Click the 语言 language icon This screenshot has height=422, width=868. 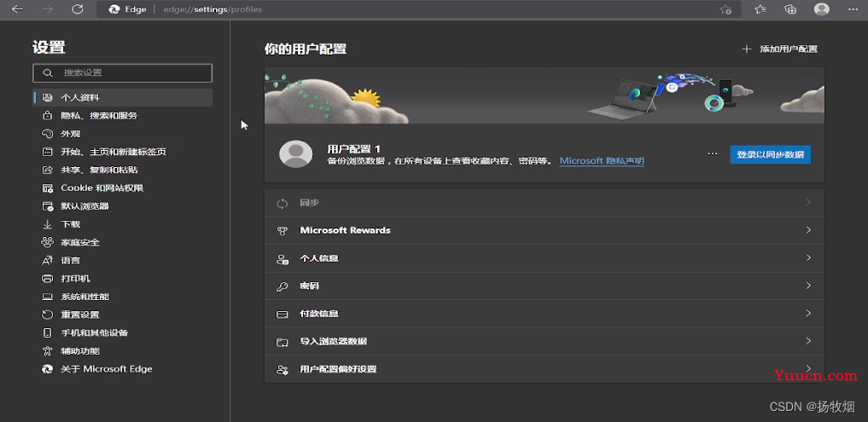pos(48,261)
